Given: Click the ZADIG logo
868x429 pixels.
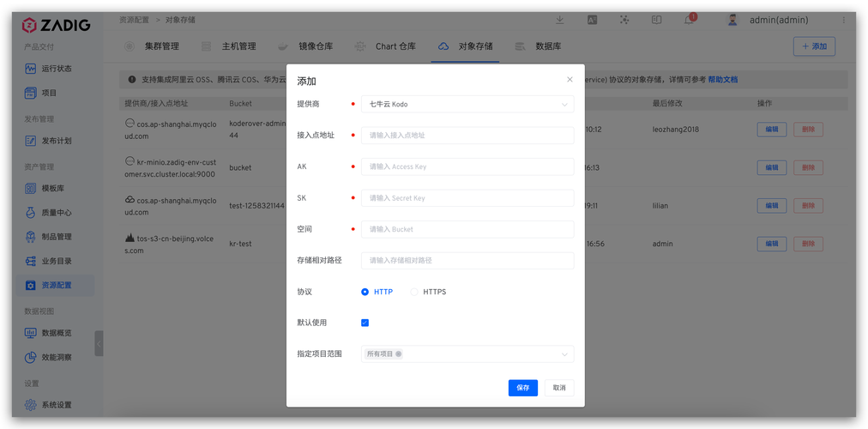Looking at the screenshot, I should [57, 25].
